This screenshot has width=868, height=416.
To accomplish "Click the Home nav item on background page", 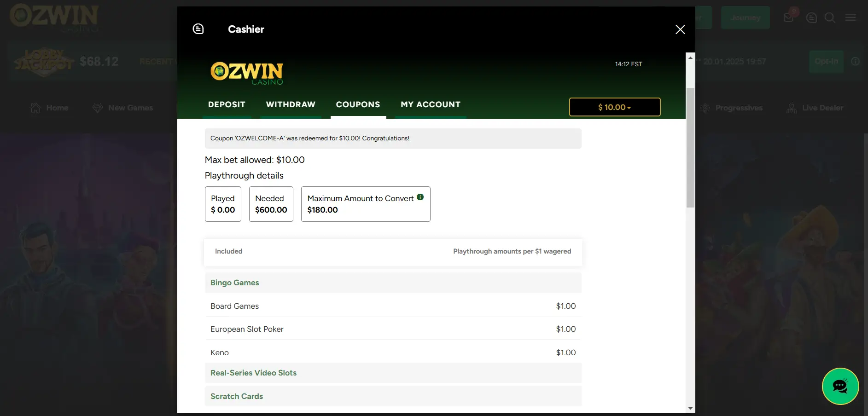I will [x=49, y=108].
